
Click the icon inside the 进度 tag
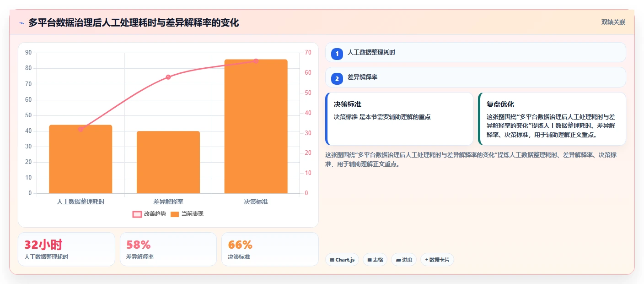398,260
